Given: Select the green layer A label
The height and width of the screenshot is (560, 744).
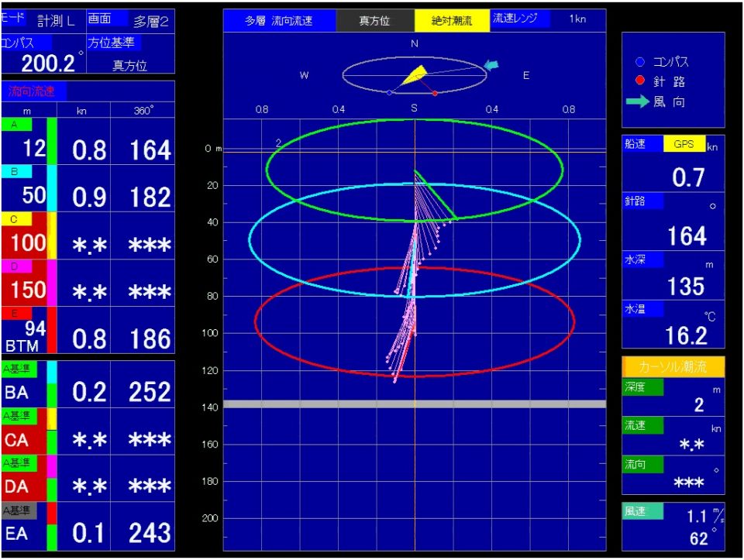Looking at the screenshot, I should [16, 125].
